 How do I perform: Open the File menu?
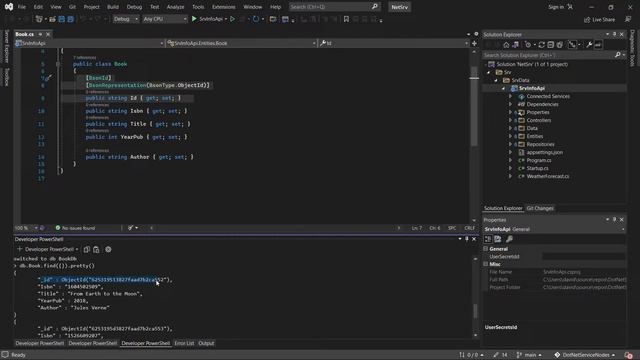pos(22,7)
